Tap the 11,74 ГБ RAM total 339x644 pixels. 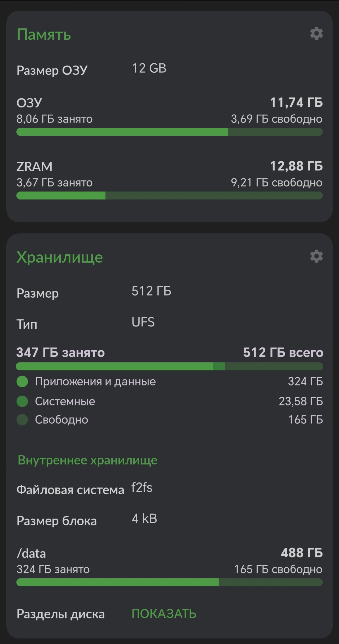coord(296,103)
